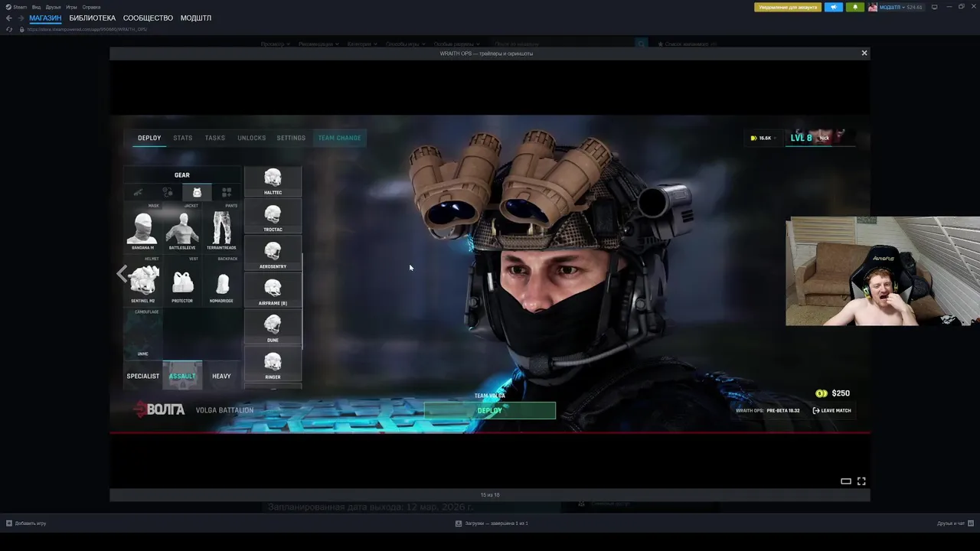Open the Игры menu
The image size is (980, 551).
pyautogui.click(x=71, y=7)
